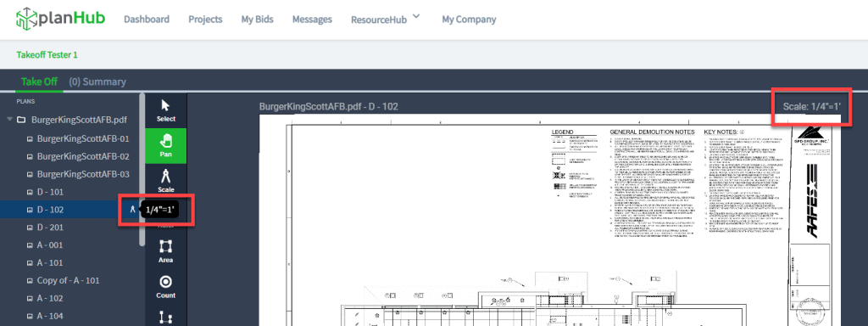Screen dimensions: 868x326
Task: Switch to the (0) Summary tab
Action: [97, 81]
